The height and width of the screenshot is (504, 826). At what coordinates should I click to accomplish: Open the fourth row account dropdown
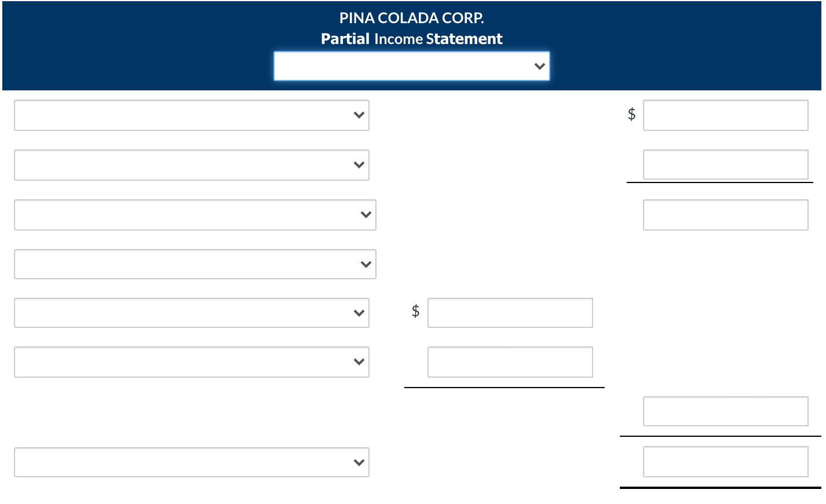195,264
